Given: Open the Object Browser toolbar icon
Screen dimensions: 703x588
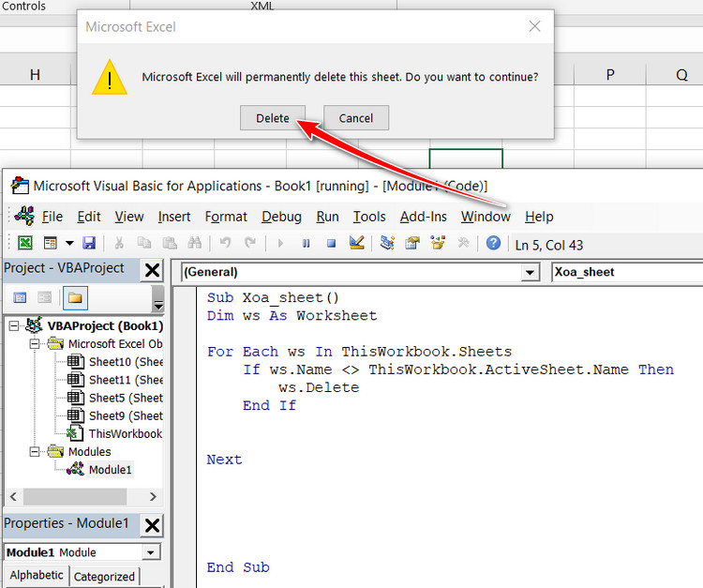Looking at the screenshot, I should point(437,243).
